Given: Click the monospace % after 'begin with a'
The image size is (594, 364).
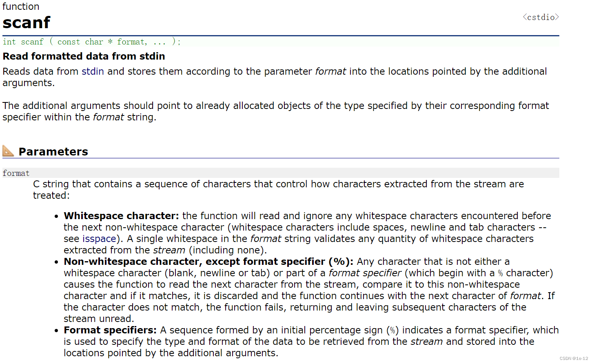Looking at the screenshot, I should [x=500, y=273].
